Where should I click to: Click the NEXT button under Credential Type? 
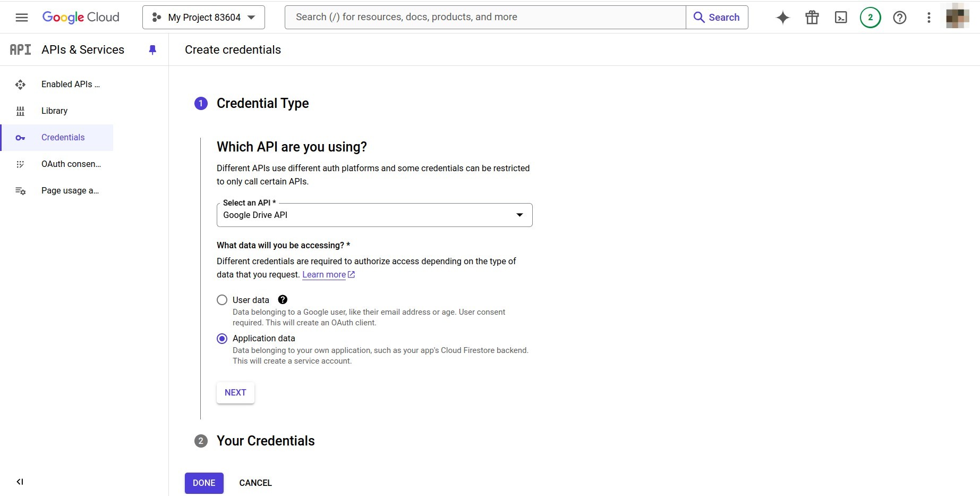point(235,392)
